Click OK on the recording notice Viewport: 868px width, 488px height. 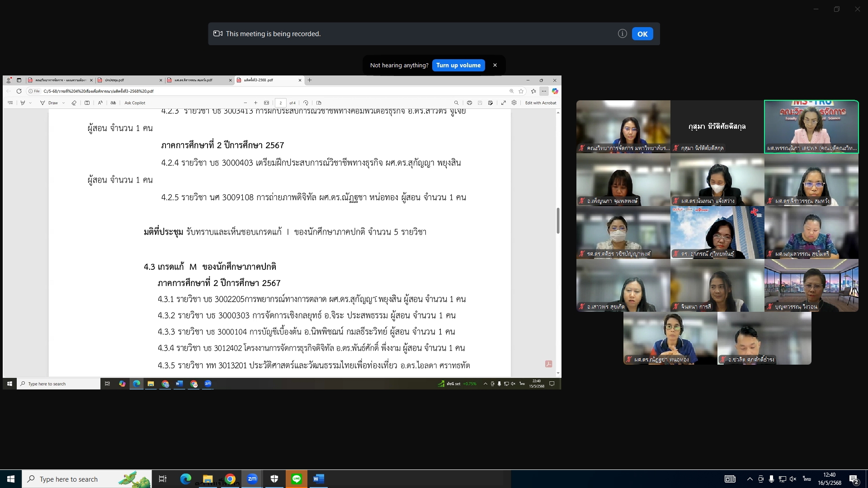pos(642,34)
